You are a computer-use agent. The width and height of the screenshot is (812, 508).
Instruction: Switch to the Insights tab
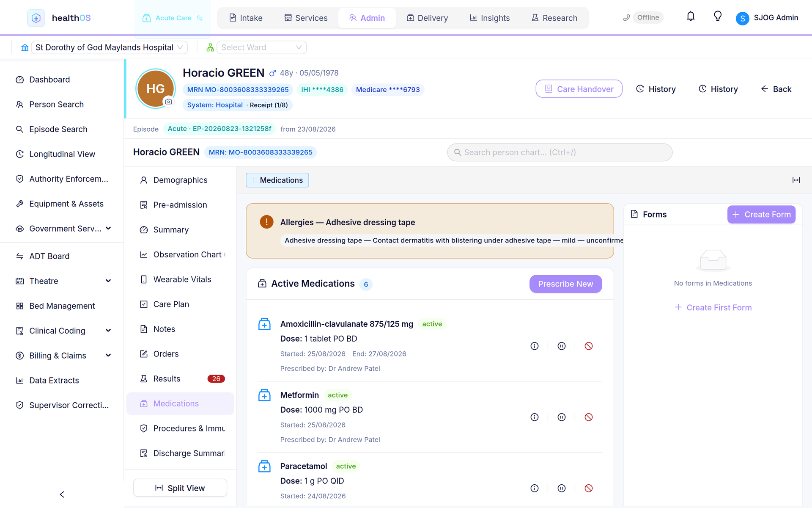coord(490,18)
